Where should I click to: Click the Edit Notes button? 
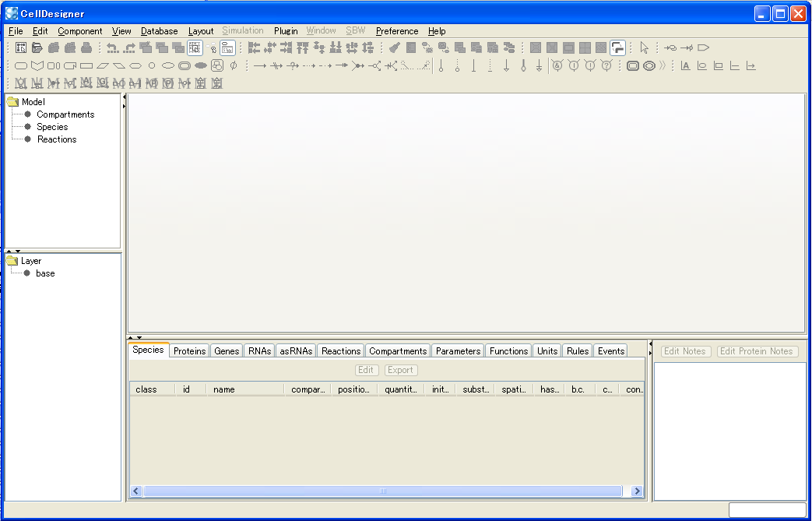tap(685, 351)
